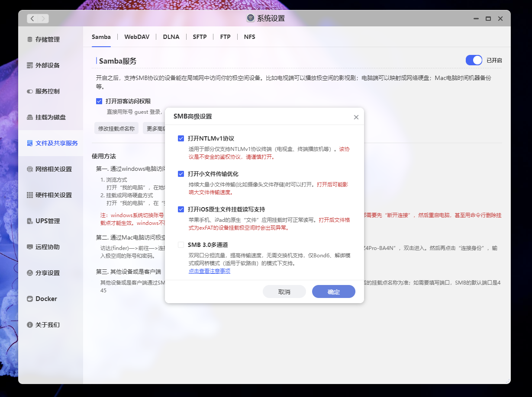Viewport: 532px width, 397px height.
Task: Switch to the WebDAV tab
Action: [x=137, y=37]
